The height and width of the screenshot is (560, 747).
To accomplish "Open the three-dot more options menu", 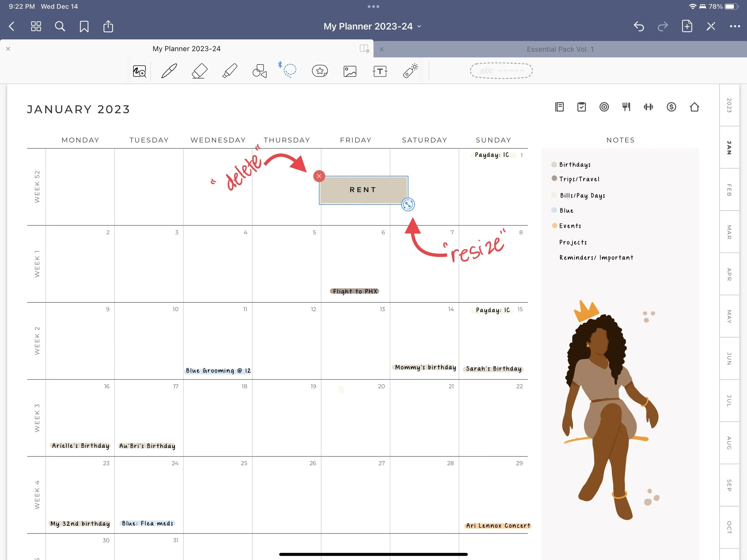I will point(734,26).
